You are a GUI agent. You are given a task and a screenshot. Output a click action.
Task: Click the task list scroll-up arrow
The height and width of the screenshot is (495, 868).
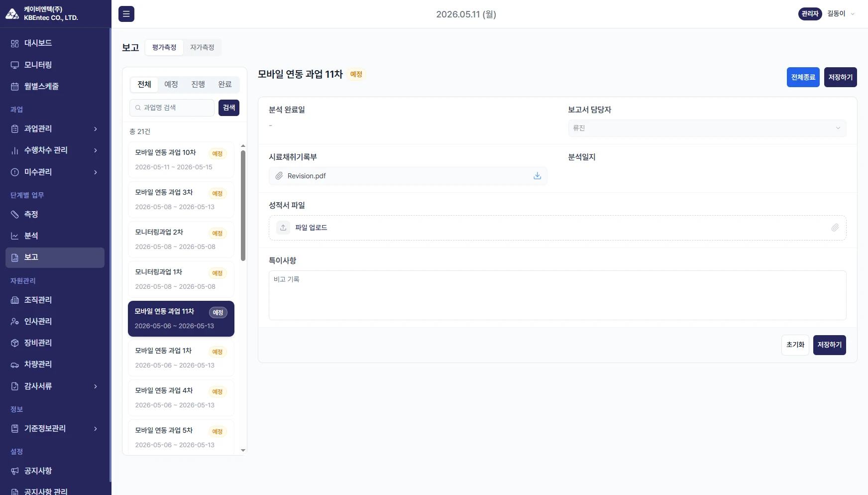243,146
